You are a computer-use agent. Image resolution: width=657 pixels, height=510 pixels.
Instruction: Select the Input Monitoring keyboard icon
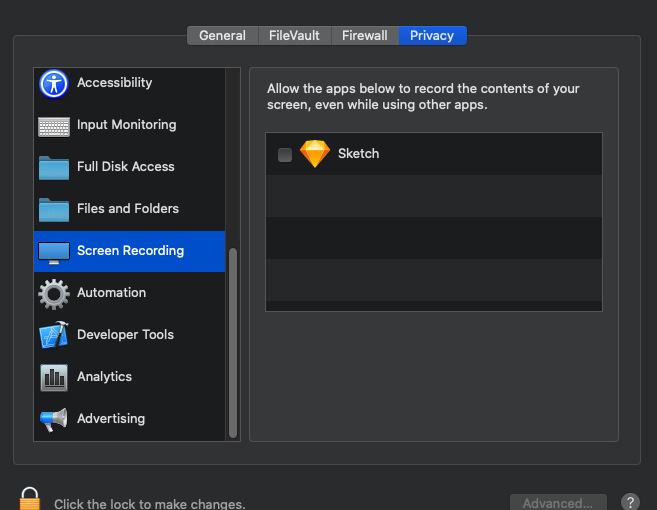coord(54,127)
